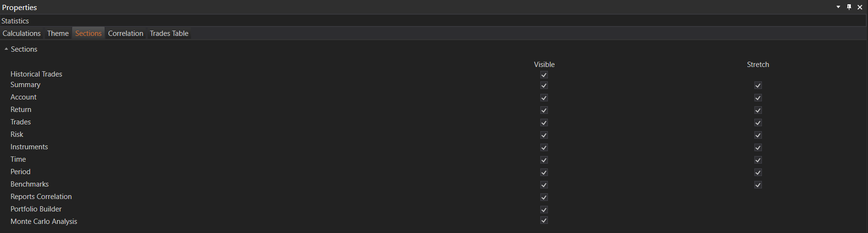The height and width of the screenshot is (233, 868).
Task: Switch to the Calculations tab
Action: (x=21, y=33)
